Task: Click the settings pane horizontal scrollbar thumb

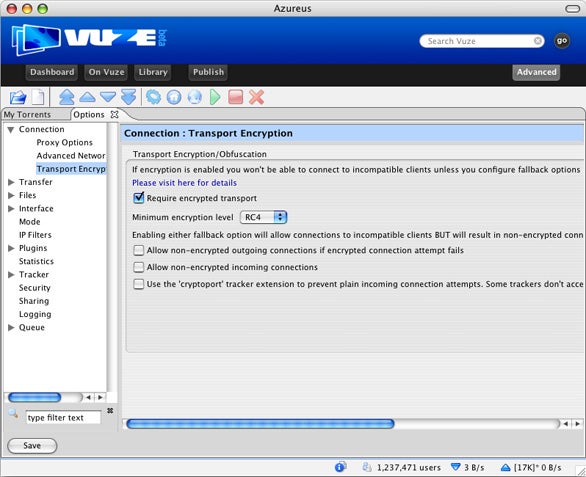Action: pyautogui.click(x=260, y=424)
